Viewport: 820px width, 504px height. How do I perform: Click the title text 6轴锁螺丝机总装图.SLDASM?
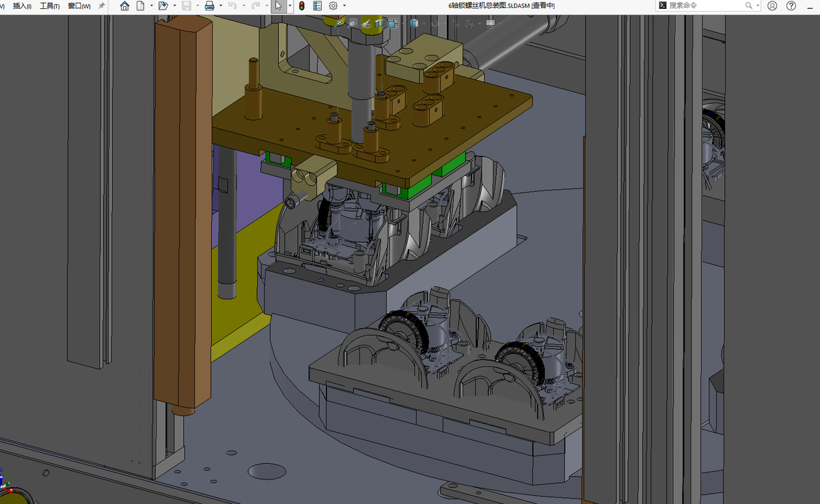point(489,5)
